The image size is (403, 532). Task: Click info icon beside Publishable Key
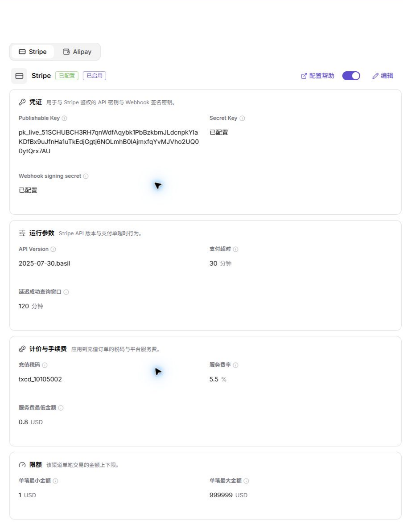(x=65, y=119)
